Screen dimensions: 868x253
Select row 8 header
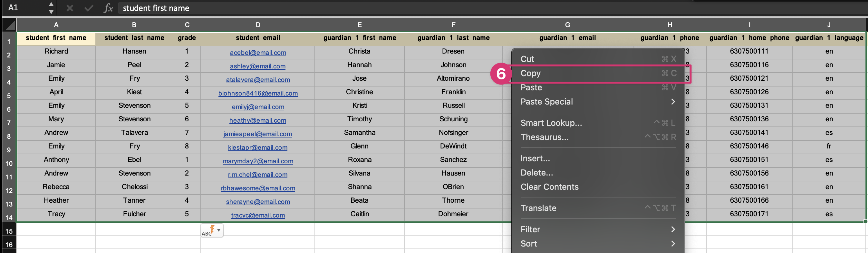(x=9, y=136)
